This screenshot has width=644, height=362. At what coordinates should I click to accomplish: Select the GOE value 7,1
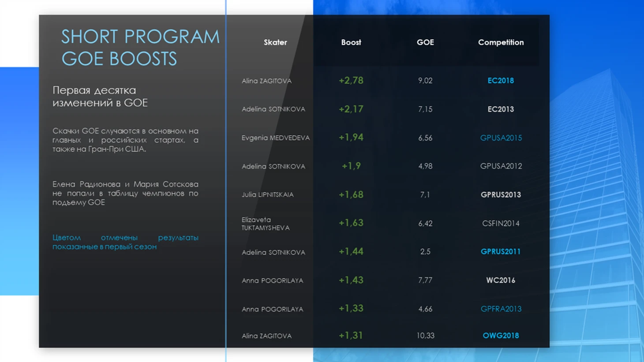(x=425, y=195)
